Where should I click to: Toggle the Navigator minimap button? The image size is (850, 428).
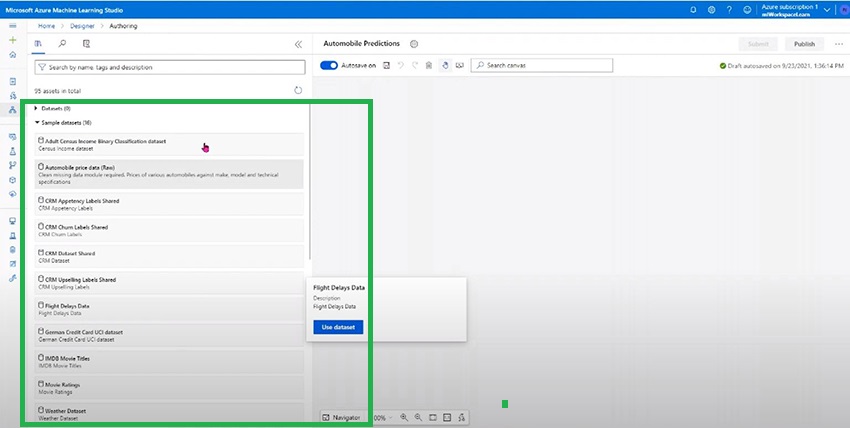coord(341,418)
